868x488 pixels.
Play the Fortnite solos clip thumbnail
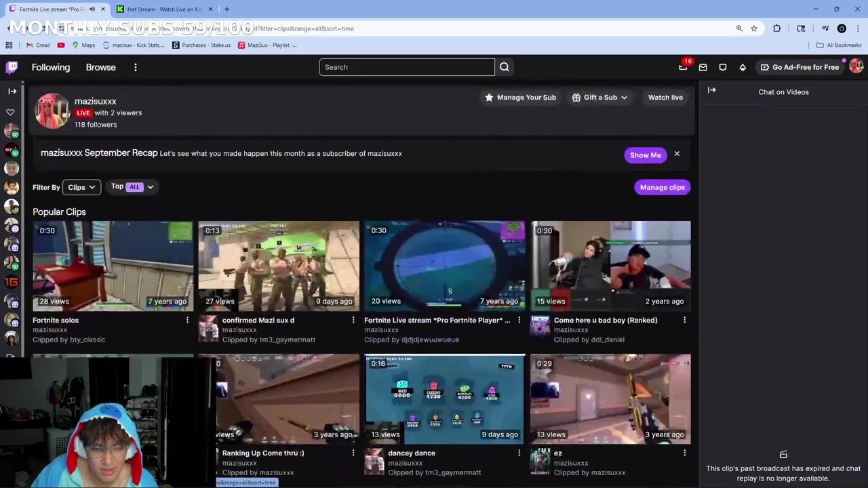(x=113, y=266)
